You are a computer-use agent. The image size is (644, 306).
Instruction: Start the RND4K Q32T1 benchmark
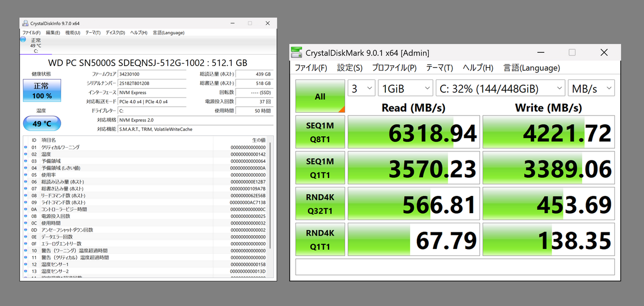320,203
